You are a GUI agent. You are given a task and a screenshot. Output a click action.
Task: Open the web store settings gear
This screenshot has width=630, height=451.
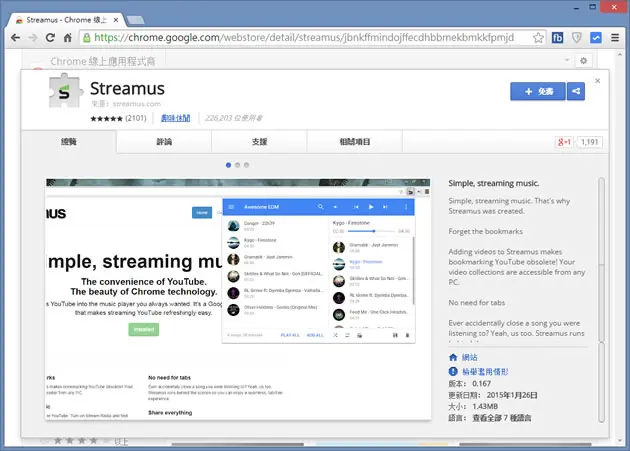pos(583,61)
